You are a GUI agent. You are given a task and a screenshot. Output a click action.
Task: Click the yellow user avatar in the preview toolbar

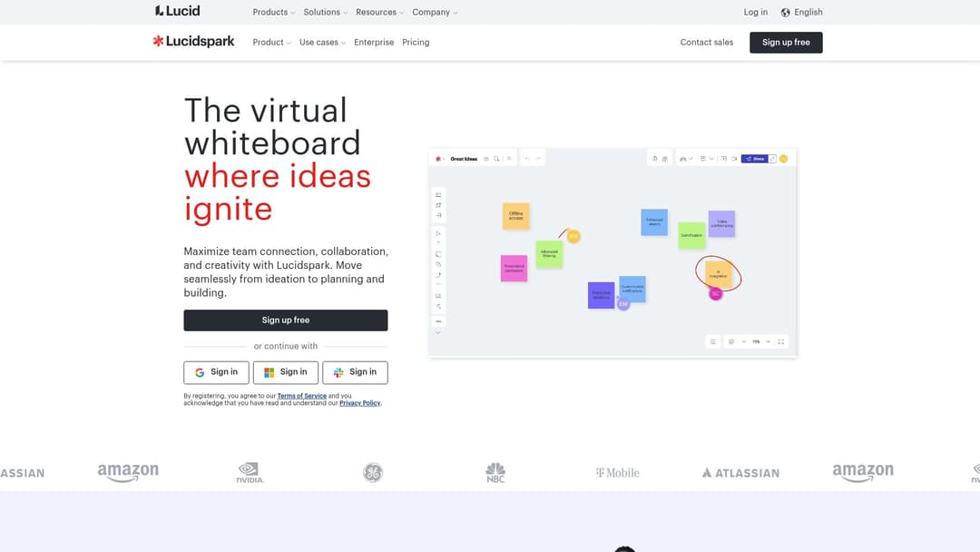coord(784,159)
